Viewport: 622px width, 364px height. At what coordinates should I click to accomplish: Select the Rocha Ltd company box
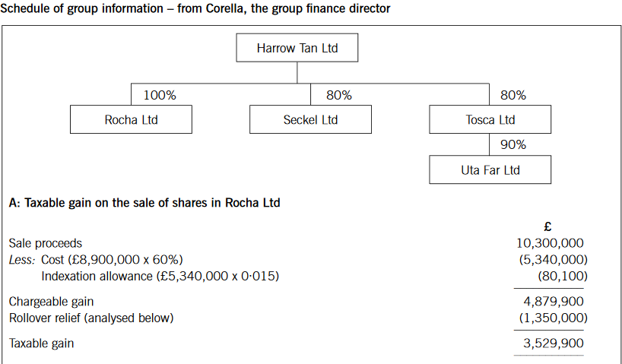pyautogui.click(x=131, y=120)
